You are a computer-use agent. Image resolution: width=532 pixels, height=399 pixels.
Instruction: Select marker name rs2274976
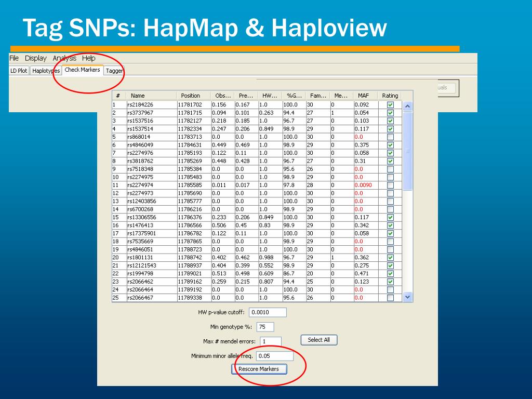140,153
